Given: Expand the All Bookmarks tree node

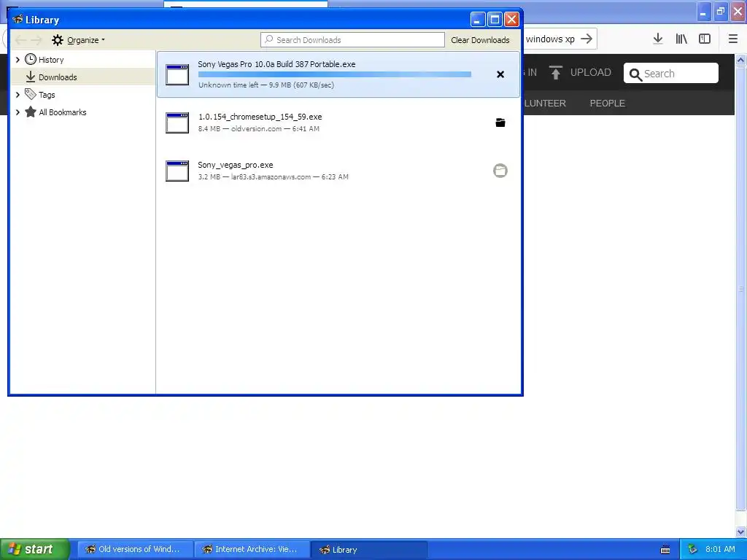Looking at the screenshot, I should pos(18,112).
